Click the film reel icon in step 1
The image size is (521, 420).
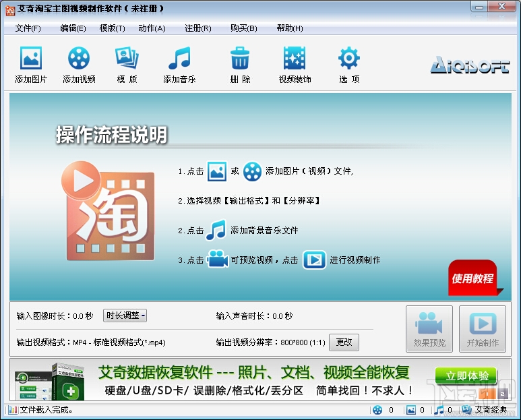pyautogui.click(x=252, y=171)
